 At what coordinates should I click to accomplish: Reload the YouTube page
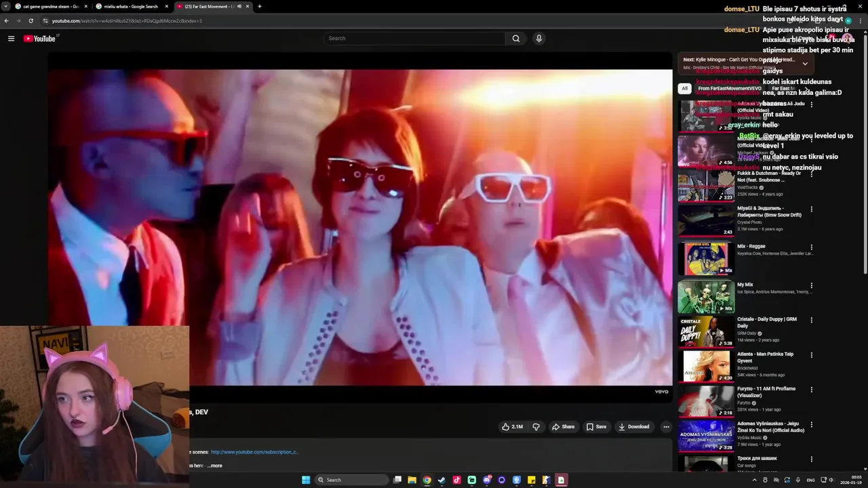[31, 21]
